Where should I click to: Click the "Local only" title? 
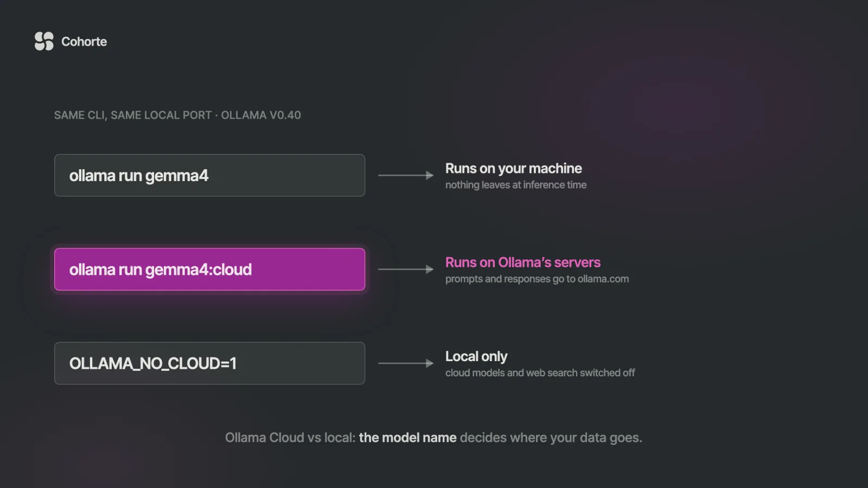pyautogui.click(x=476, y=356)
